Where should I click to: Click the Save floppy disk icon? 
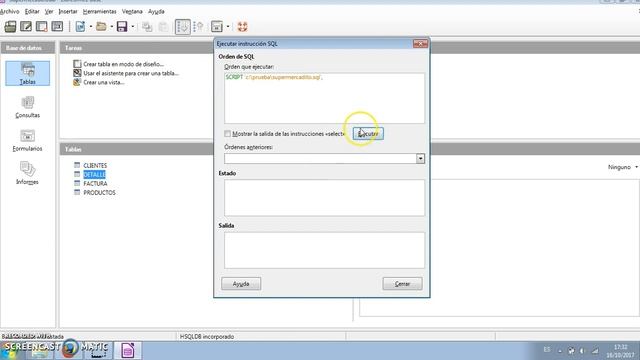[122, 27]
